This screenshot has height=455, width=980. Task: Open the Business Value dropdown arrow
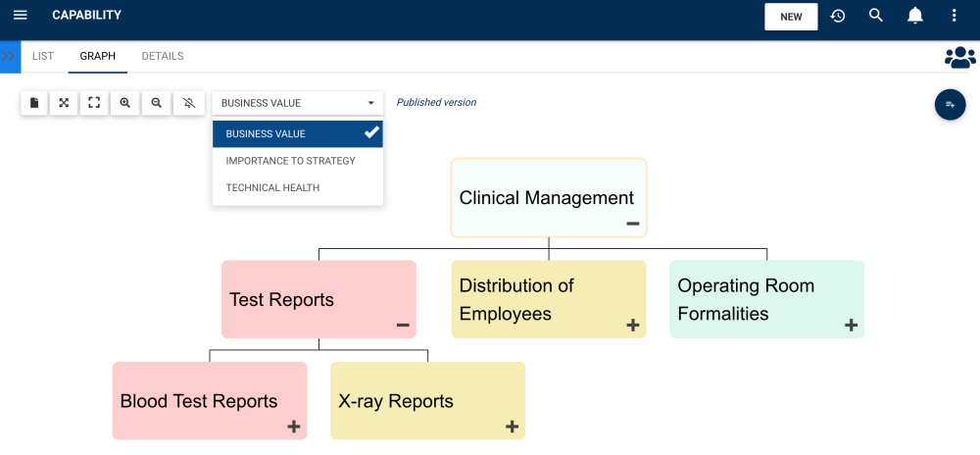[x=370, y=103]
